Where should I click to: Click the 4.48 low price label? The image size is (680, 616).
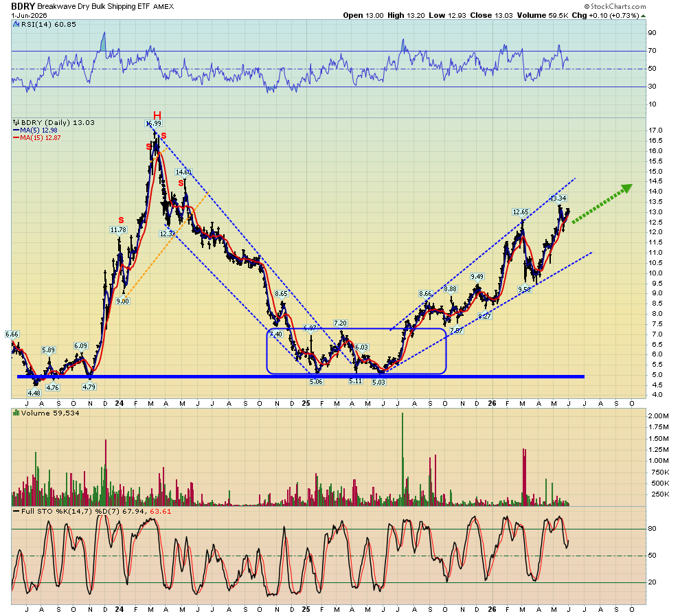coord(34,393)
